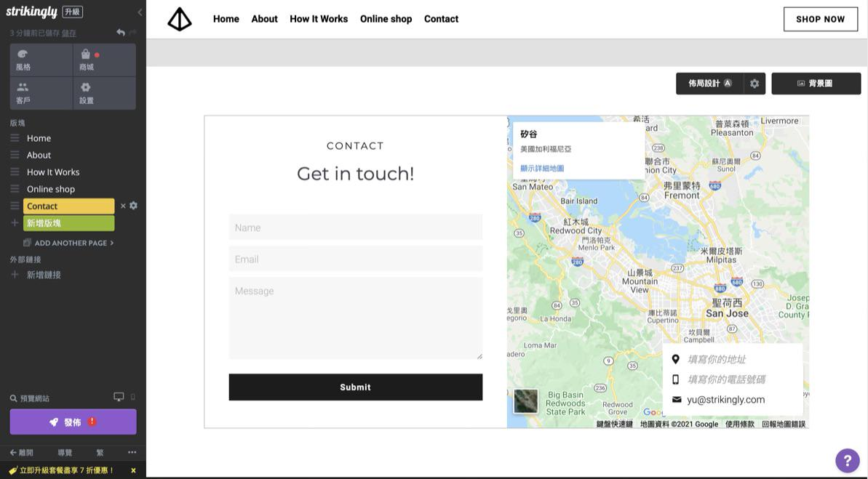Select How It Works in navigation bar
The image size is (868, 479).
[x=319, y=19]
